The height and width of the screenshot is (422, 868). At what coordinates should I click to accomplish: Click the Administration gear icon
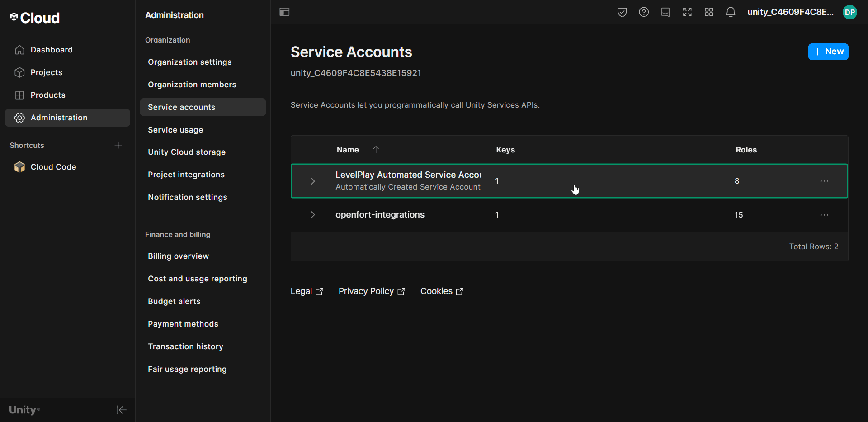pyautogui.click(x=19, y=118)
